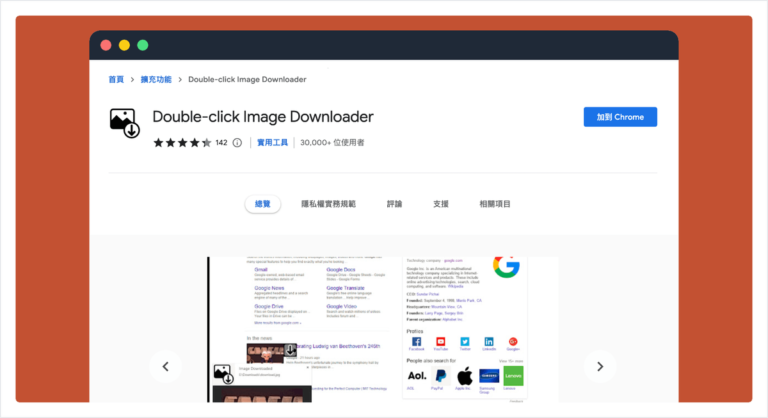Click the Google+ profile icon in preview
768x418 pixels.
coord(513,342)
